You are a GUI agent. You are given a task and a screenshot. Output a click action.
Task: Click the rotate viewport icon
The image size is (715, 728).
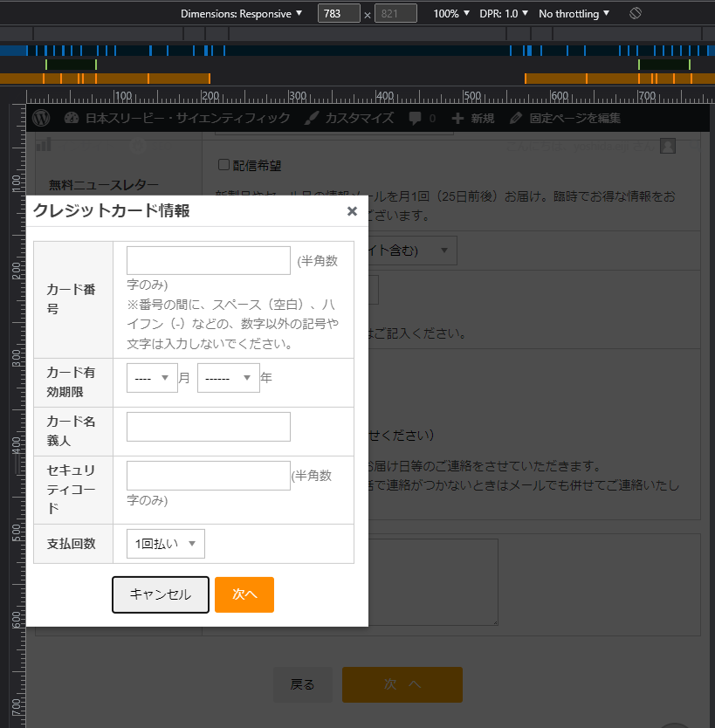point(636,13)
